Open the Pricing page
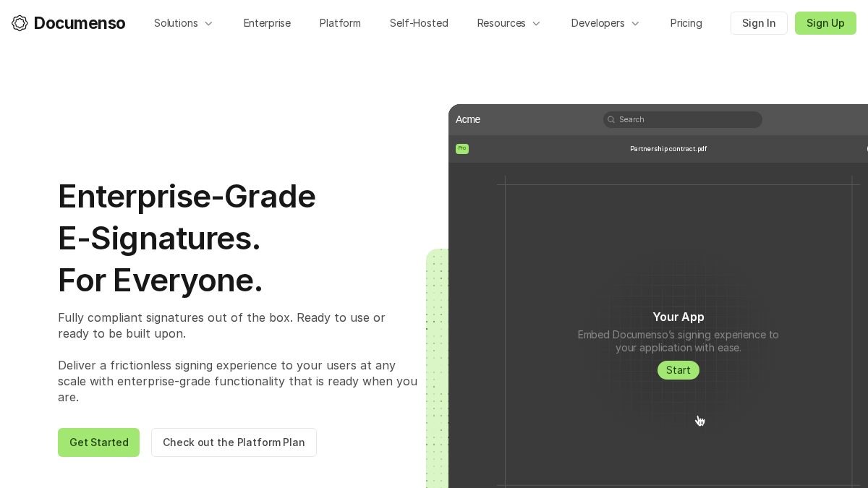 click(686, 23)
